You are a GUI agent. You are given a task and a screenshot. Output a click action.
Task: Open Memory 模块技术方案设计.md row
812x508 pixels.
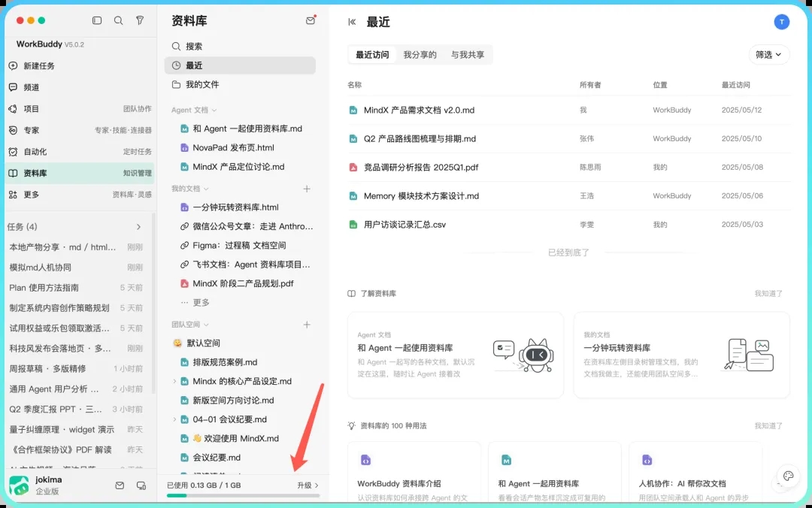(568, 195)
